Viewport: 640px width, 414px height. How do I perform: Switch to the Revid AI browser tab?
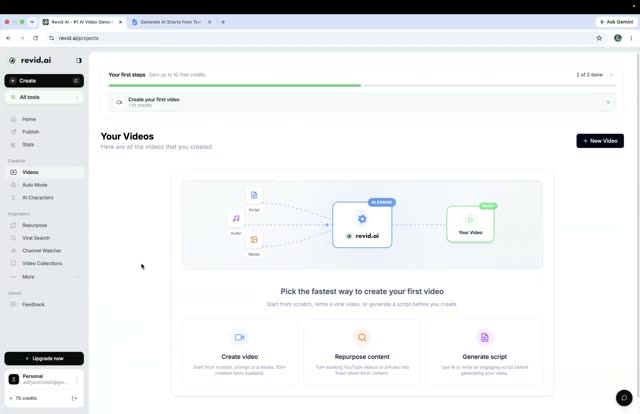coord(82,22)
